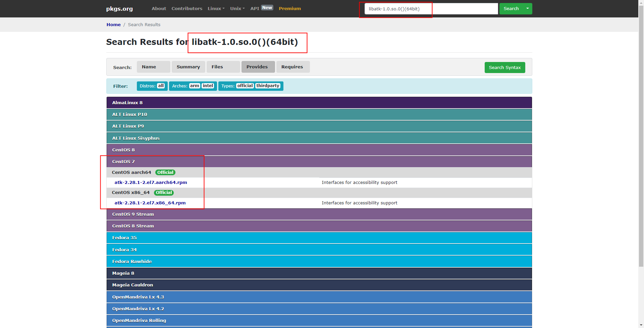This screenshot has width=644, height=328.
Task: Open the Arches filter
Action: point(193,86)
